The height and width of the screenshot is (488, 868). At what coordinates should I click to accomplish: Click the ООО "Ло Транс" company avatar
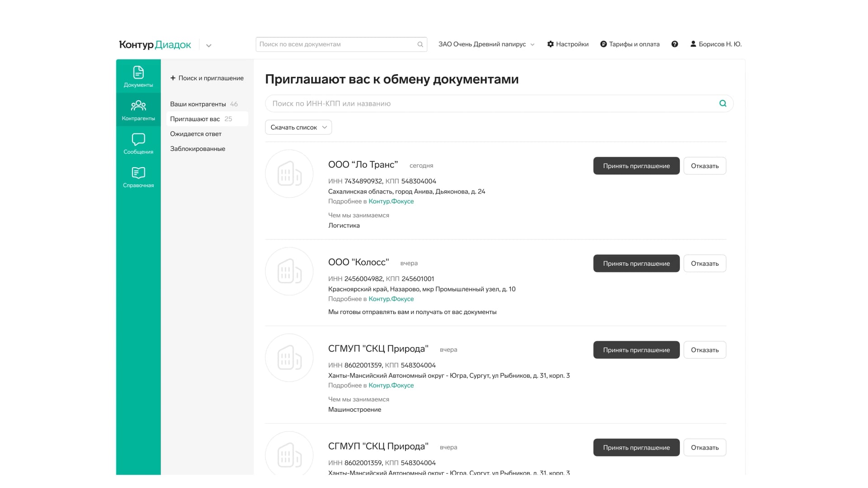coord(289,174)
